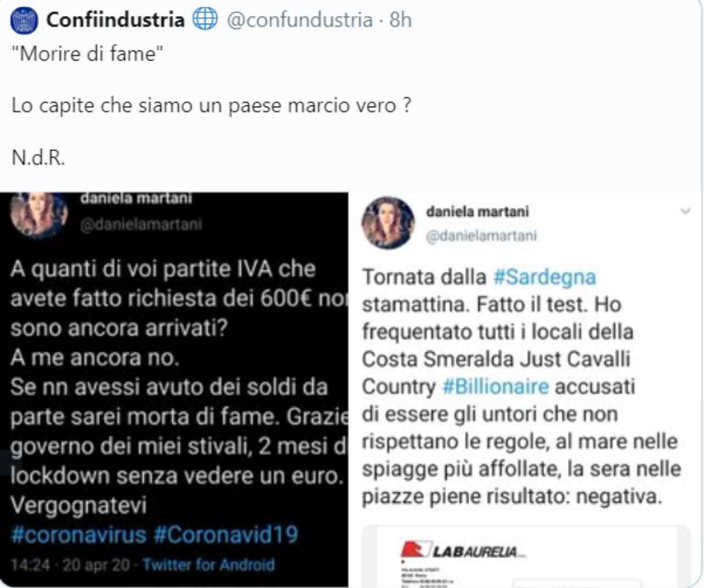The height and width of the screenshot is (588, 704).
Task: Click the globe badge next to Confiindustria
Action: click(205, 19)
